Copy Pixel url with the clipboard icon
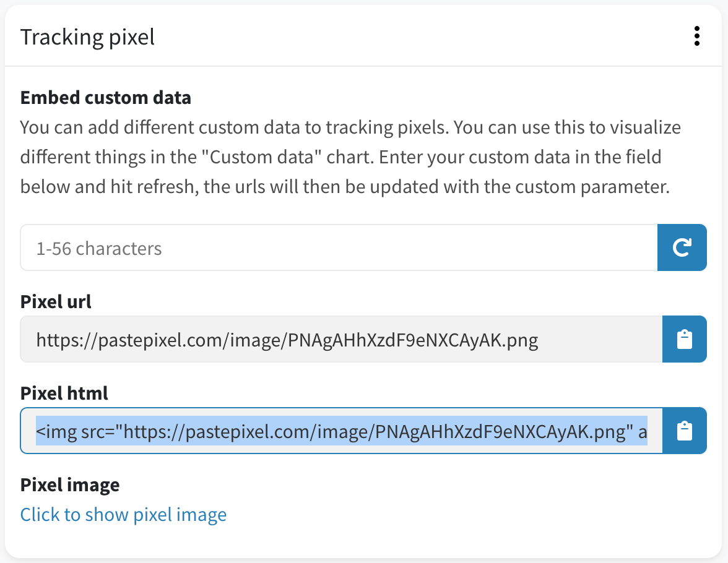The image size is (728, 563). click(x=685, y=339)
